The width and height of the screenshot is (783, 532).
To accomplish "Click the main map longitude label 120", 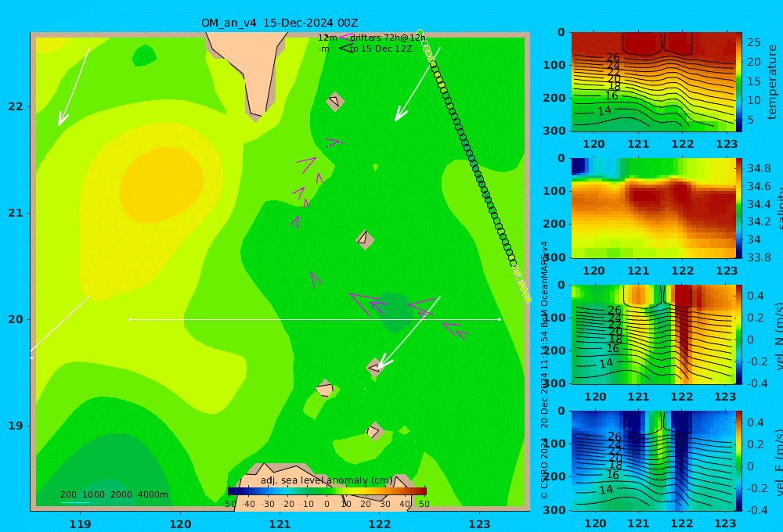I will coord(180,524).
